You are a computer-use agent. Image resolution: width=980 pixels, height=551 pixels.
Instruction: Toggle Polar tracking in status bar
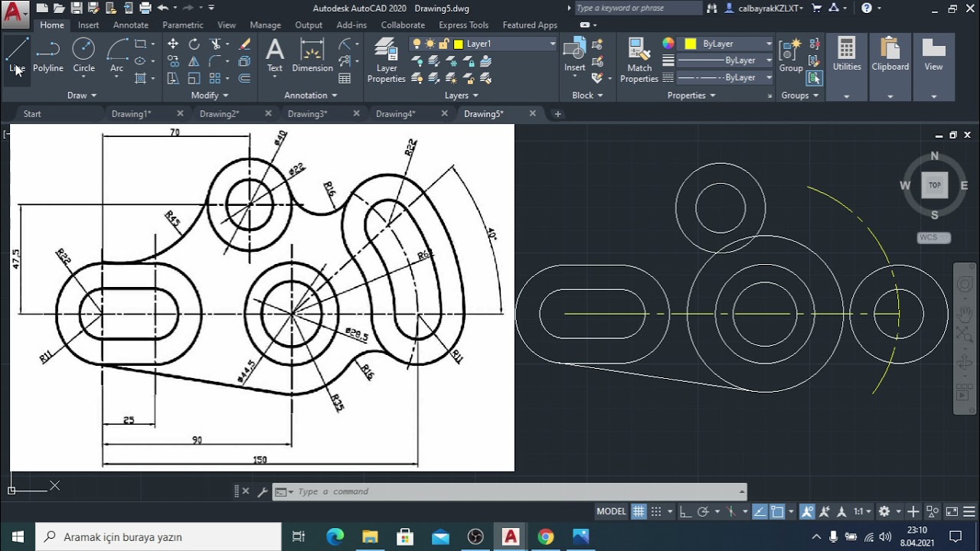click(x=703, y=511)
